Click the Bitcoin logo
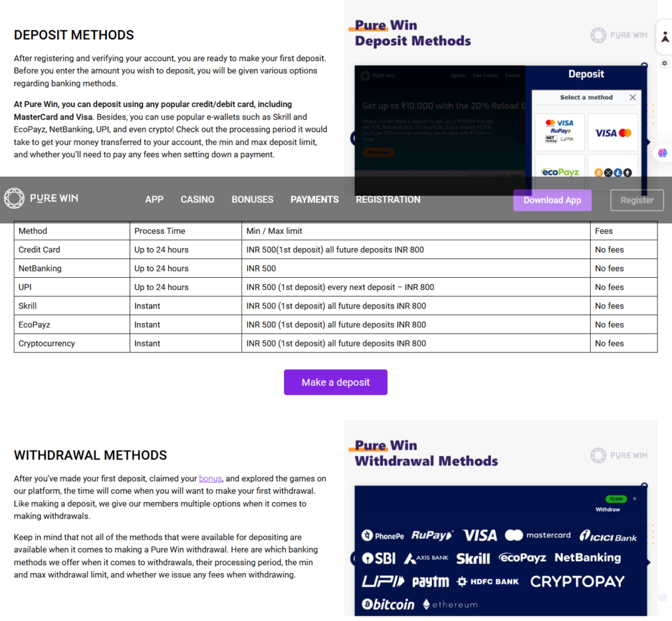 tap(387, 603)
